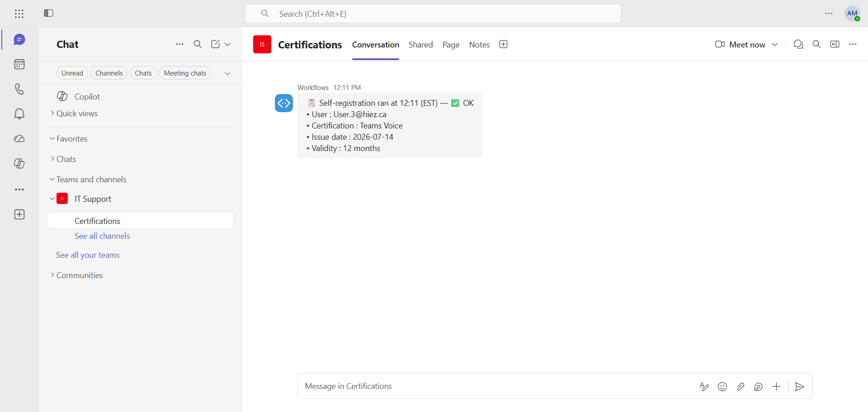Open channel more options menu
The height and width of the screenshot is (412, 868).
[x=853, y=44]
